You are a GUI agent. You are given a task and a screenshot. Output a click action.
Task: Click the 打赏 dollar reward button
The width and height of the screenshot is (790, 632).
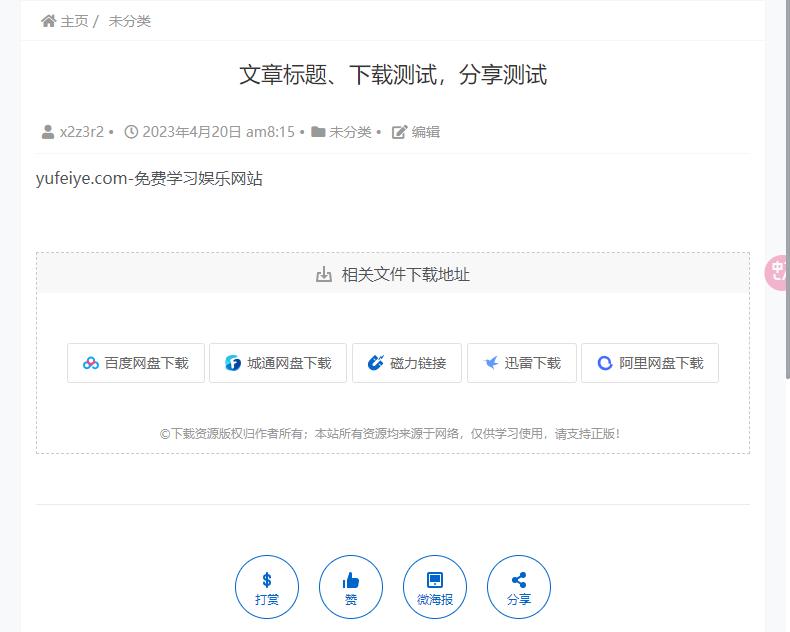[267, 587]
